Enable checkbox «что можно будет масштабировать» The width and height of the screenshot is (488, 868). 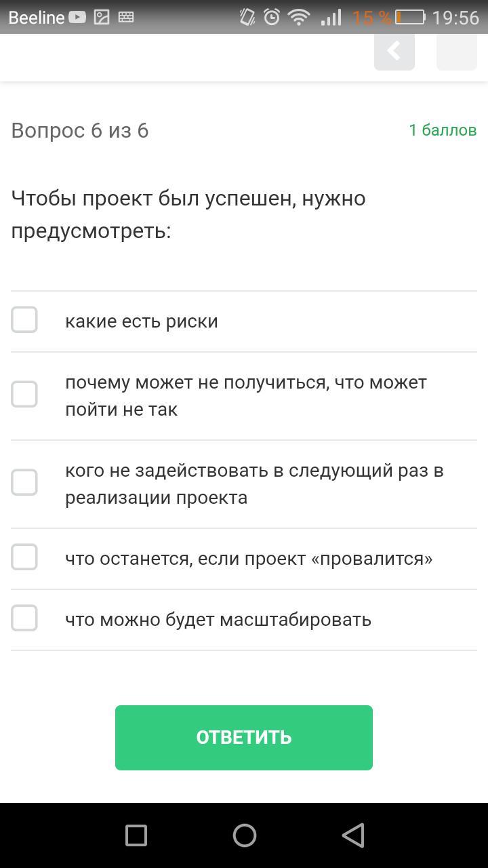(x=24, y=618)
